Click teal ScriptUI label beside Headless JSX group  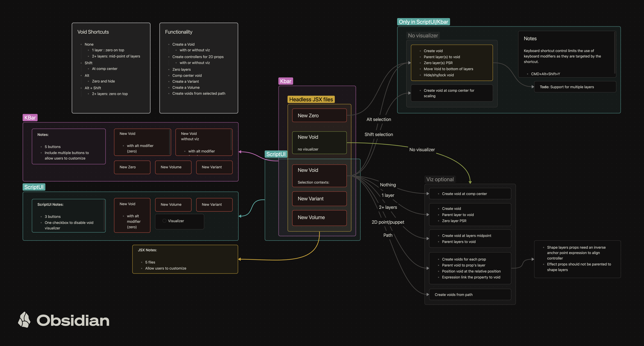pyautogui.click(x=276, y=154)
